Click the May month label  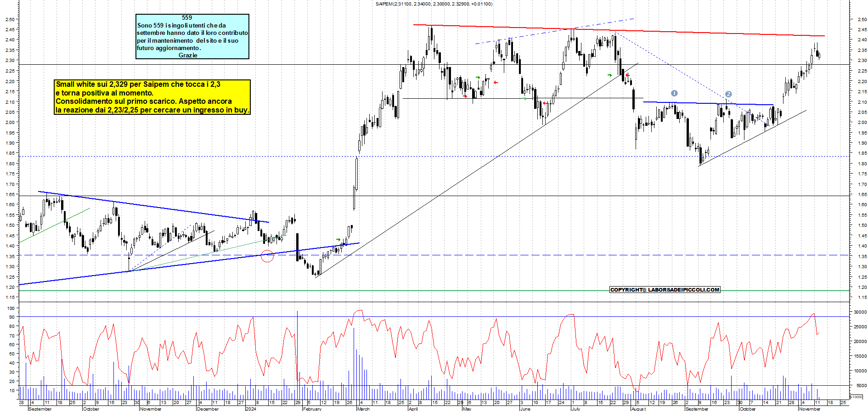click(x=467, y=409)
